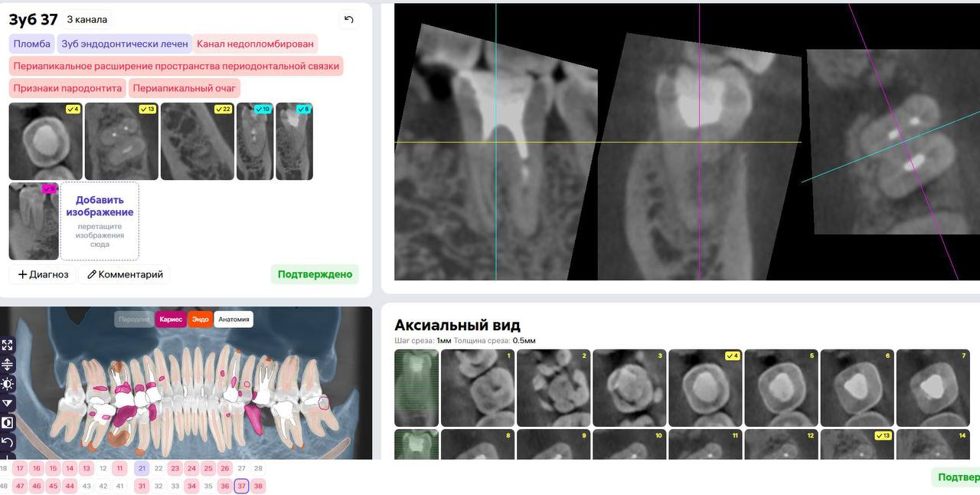The image size is (980, 495).
Task: Open axial slice thumbnail number 6
Action: click(857, 388)
